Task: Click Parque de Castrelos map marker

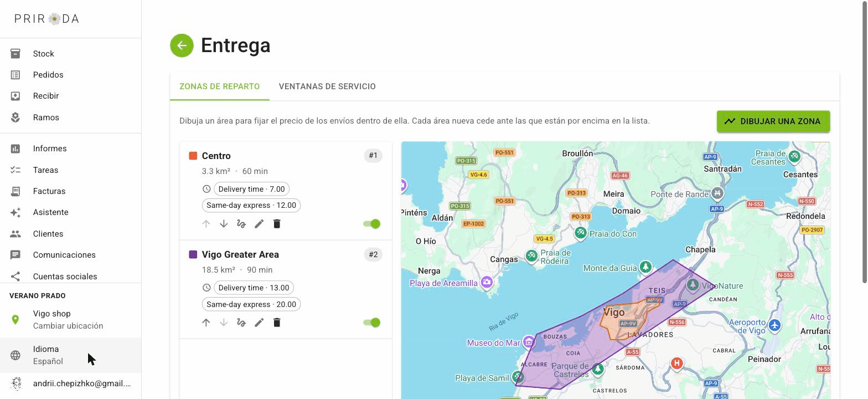Action: [597, 369]
